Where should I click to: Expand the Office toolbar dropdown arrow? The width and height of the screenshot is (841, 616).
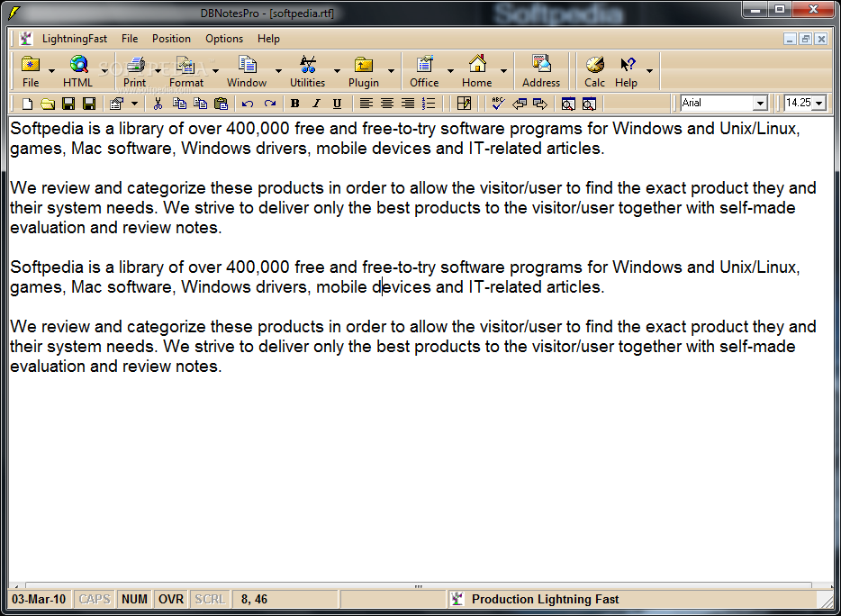coord(450,71)
